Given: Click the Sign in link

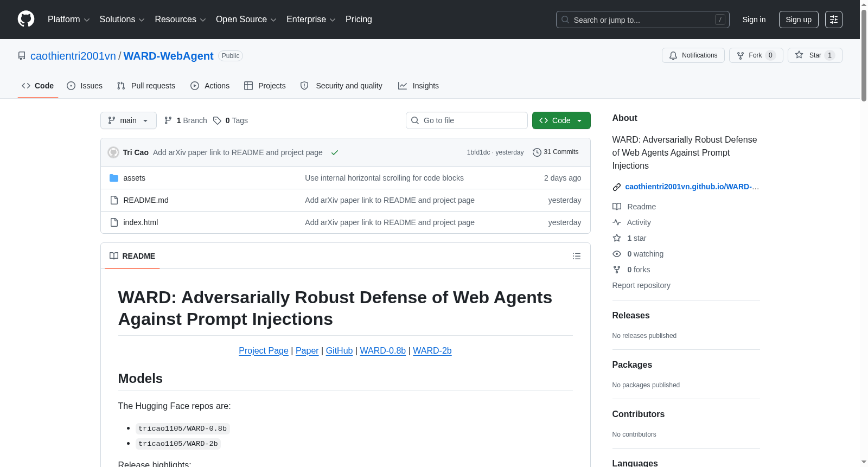Looking at the screenshot, I should tap(754, 20).
